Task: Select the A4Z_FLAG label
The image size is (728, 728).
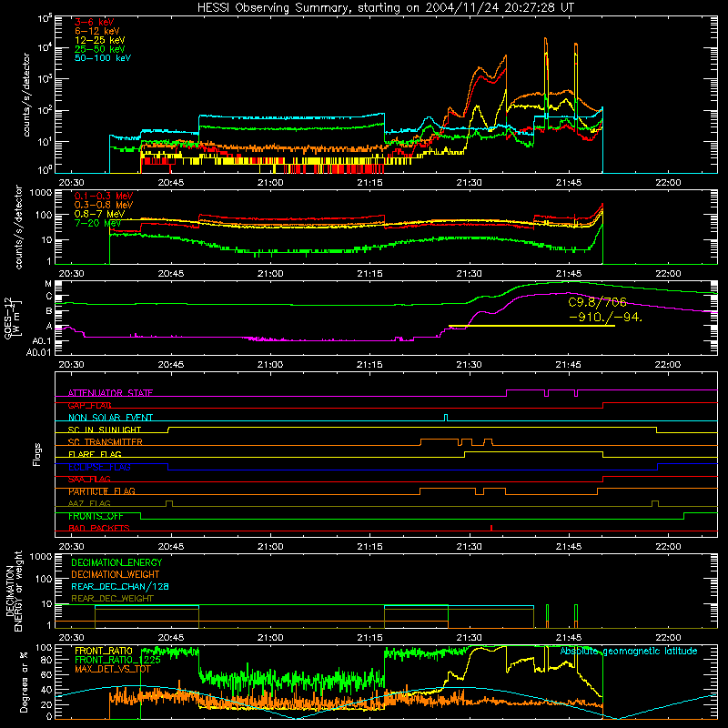Action: [89, 503]
